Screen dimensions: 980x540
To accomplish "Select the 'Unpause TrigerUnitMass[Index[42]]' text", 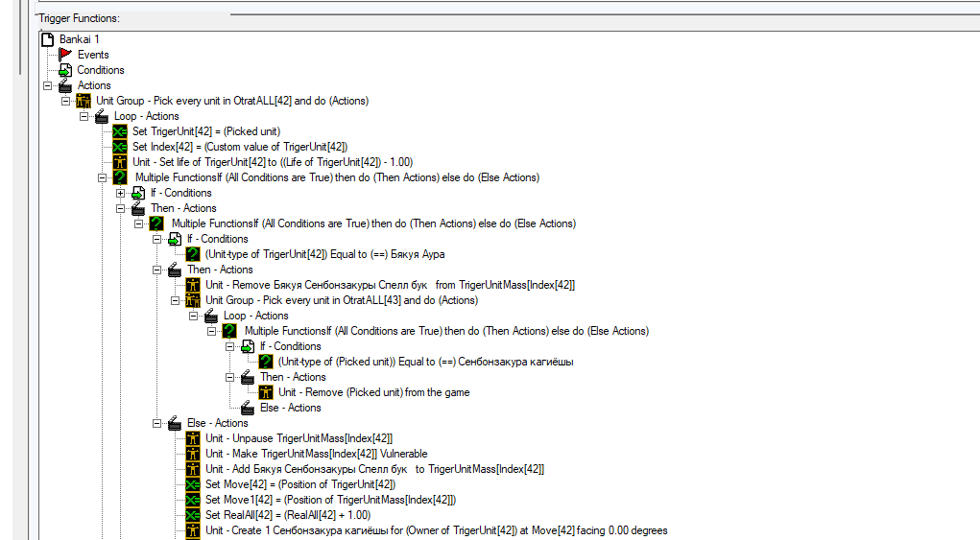I will tap(299, 439).
